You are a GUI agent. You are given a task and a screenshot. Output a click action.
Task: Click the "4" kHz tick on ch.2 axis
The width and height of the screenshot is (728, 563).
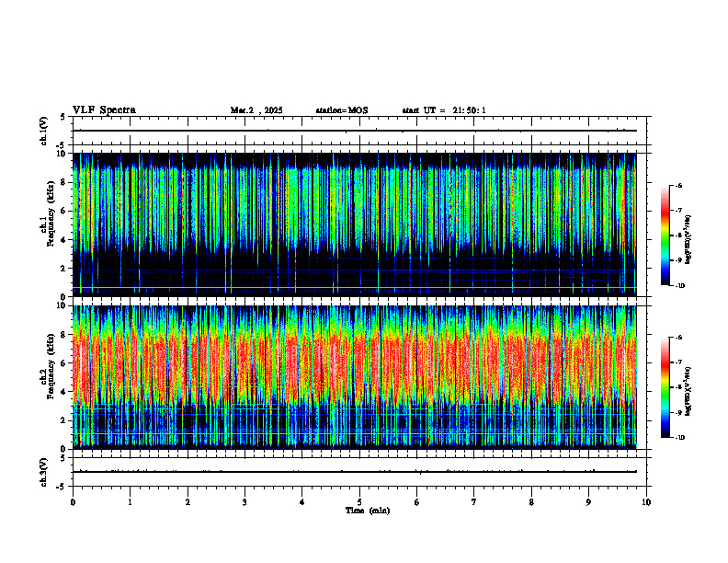64,392
